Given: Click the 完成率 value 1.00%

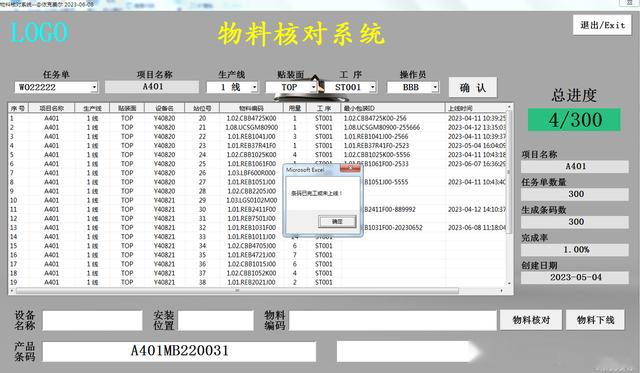Looking at the screenshot, I should coord(575,250).
